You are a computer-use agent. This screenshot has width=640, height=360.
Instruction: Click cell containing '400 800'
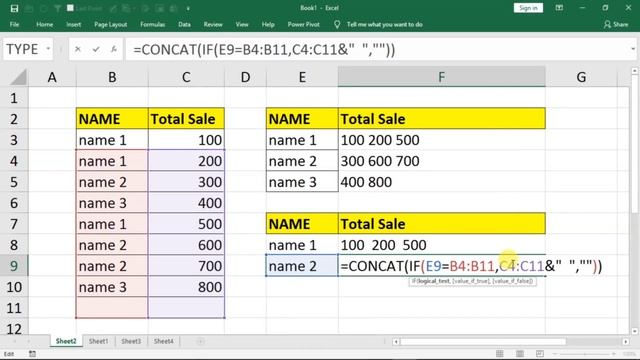tap(442, 182)
